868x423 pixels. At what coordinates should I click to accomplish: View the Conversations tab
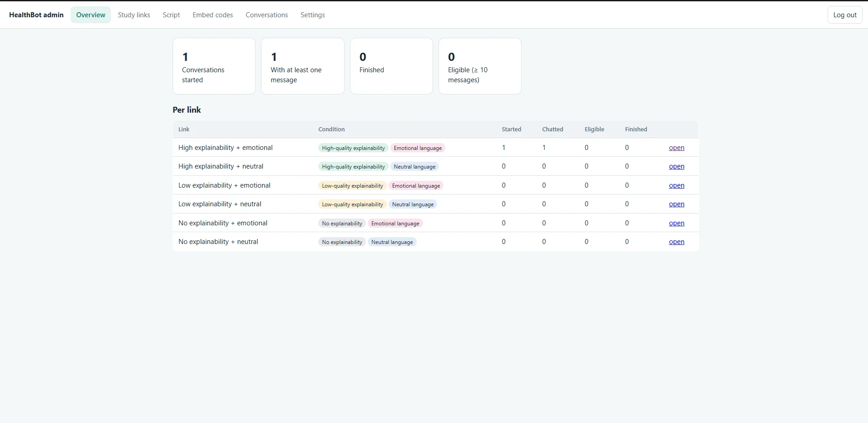coord(266,15)
